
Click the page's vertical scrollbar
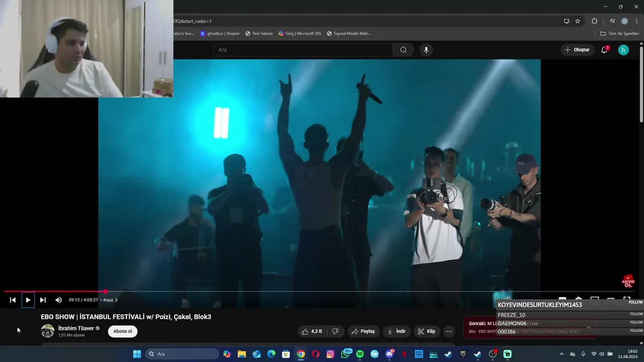[641, 85]
